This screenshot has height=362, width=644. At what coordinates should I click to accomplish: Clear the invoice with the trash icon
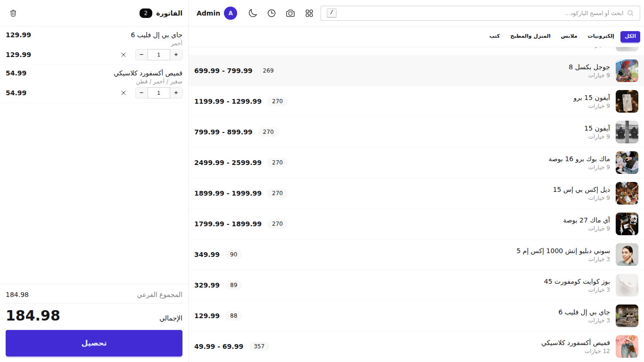click(x=13, y=13)
